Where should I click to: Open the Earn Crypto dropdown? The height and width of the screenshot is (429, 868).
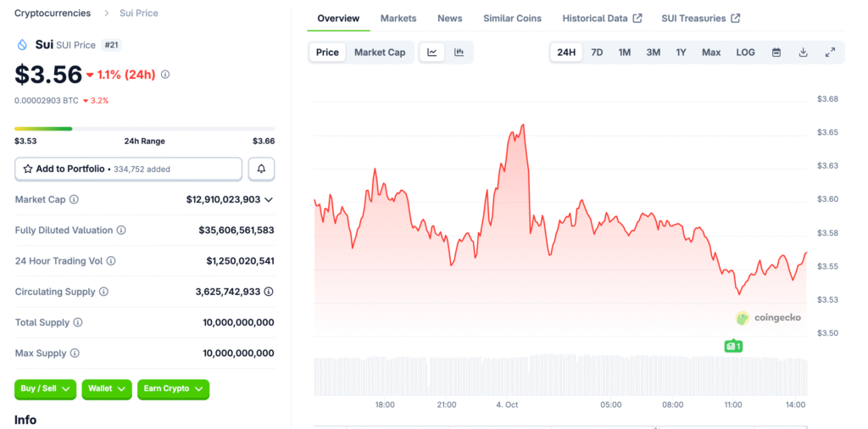(x=173, y=388)
